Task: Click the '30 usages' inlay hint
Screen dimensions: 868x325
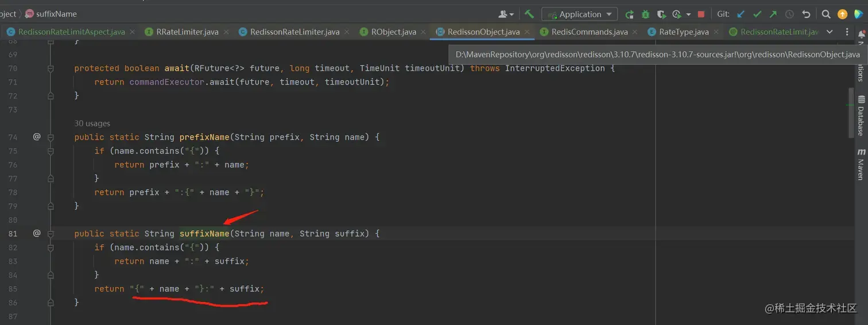Action: click(92, 123)
